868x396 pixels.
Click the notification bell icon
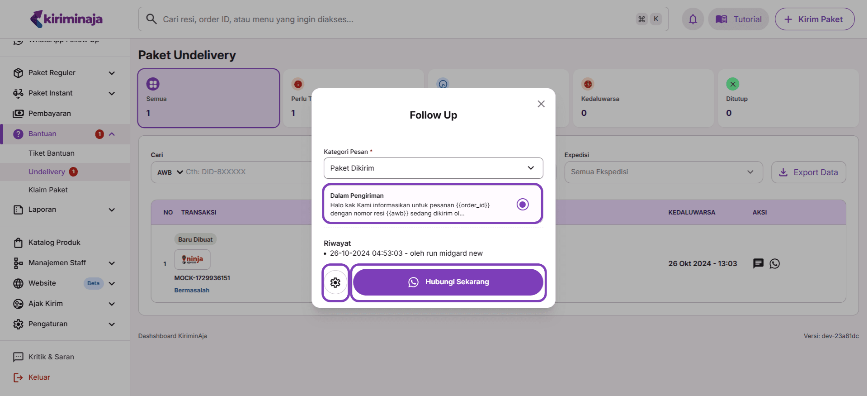click(693, 19)
